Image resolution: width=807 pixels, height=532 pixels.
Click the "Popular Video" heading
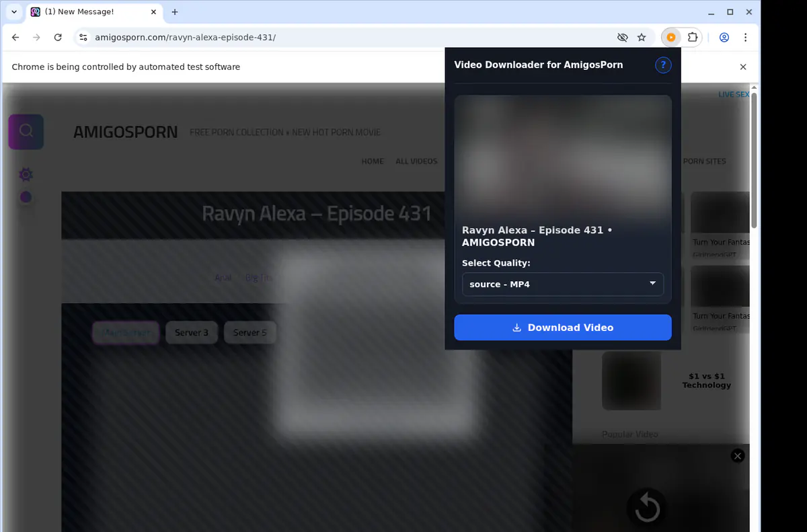point(630,434)
